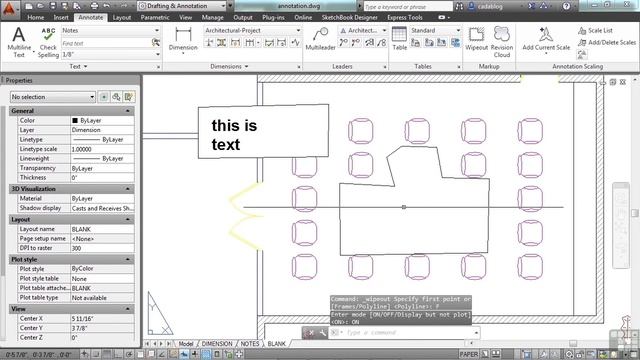Switch to the Insert ribbon tab

pos(61,17)
